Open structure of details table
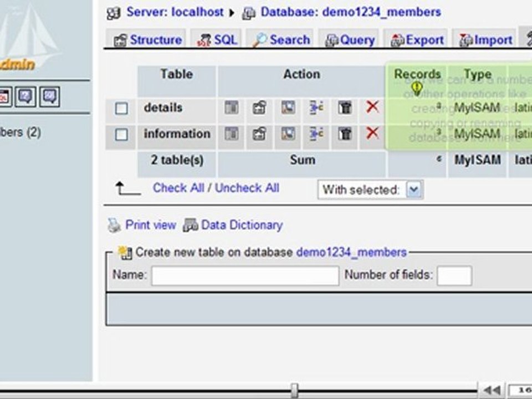This screenshot has height=399, width=532. point(259,108)
